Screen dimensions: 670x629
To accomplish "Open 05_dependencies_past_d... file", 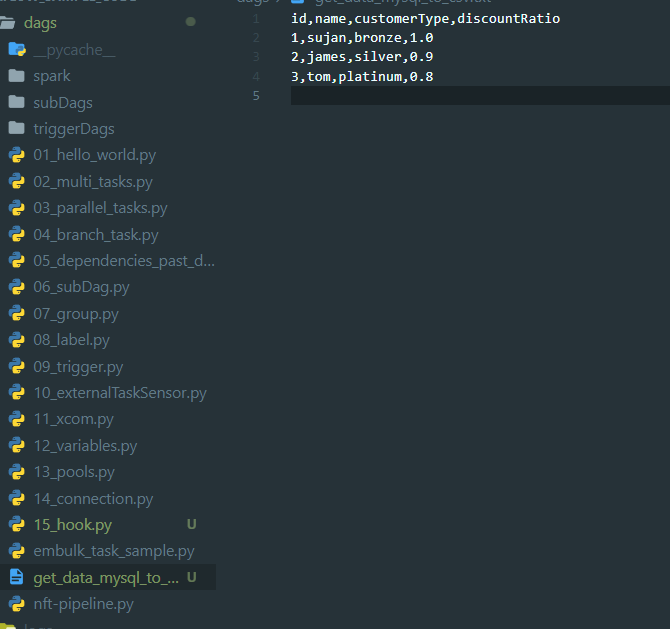I will pos(124,261).
